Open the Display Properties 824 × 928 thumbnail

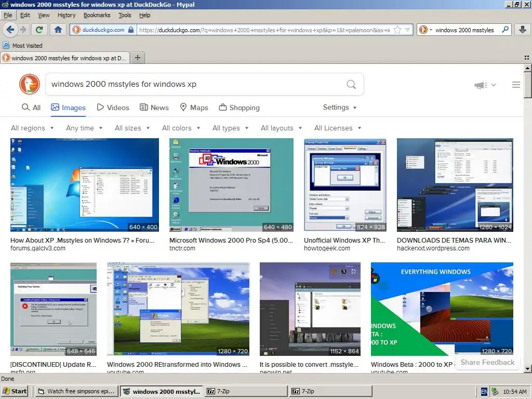345,184
